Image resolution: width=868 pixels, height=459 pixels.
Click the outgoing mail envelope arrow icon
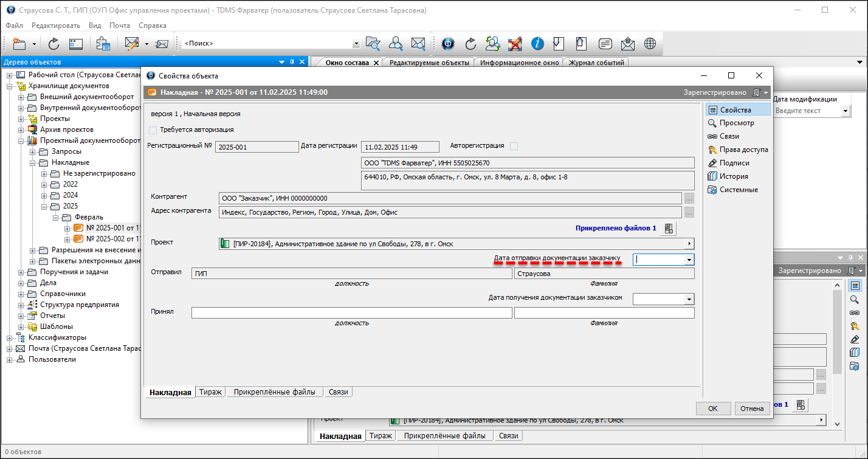pyautogui.click(x=628, y=44)
